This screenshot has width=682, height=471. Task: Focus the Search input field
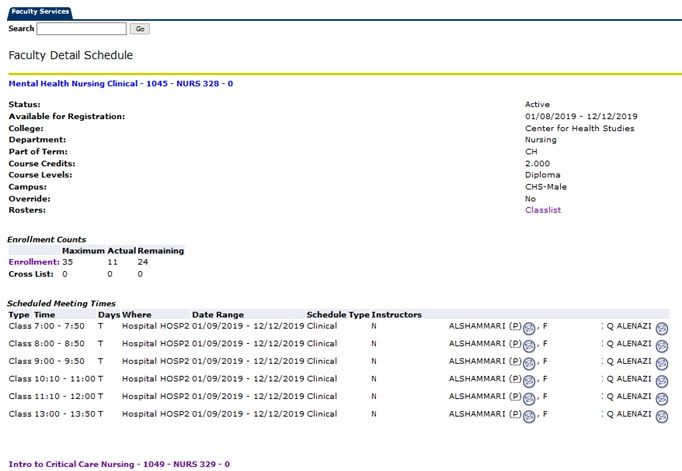(x=81, y=29)
